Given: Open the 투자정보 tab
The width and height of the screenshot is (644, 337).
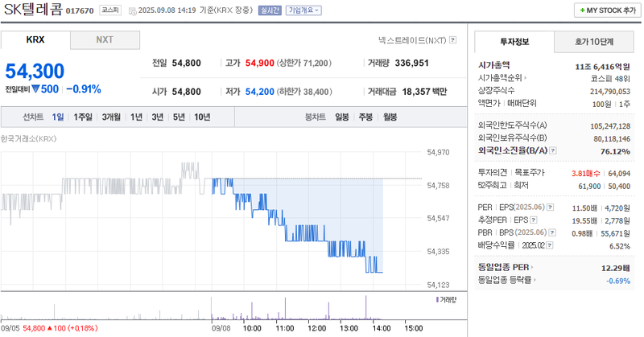Looking at the screenshot, I should (514, 42).
